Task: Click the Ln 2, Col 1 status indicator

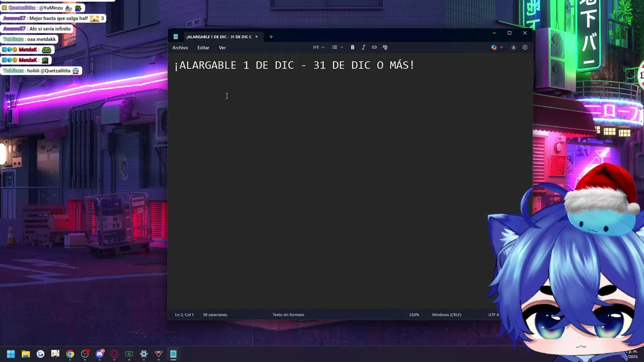Action: (x=184, y=315)
